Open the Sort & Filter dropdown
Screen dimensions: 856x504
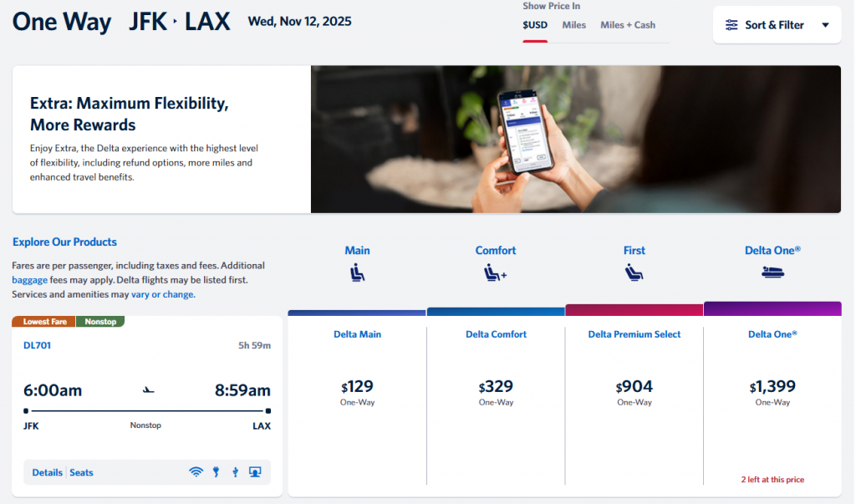click(x=777, y=24)
